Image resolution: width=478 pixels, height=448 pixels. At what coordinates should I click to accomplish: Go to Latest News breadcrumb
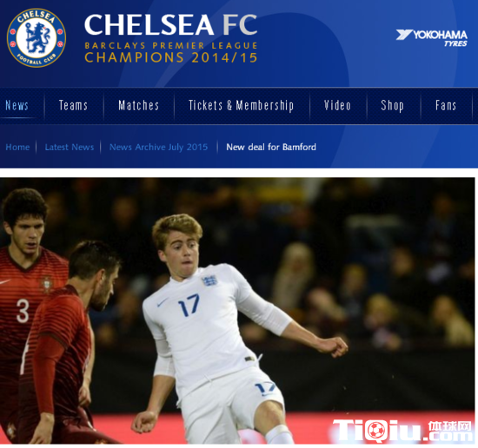click(70, 147)
